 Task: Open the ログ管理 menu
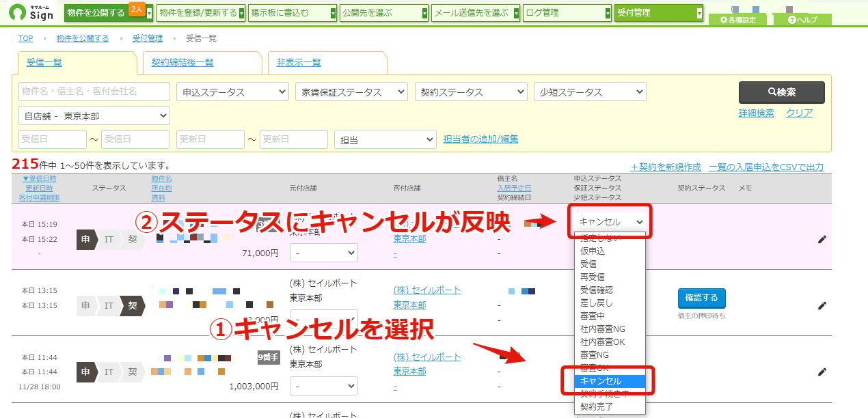tap(567, 13)
